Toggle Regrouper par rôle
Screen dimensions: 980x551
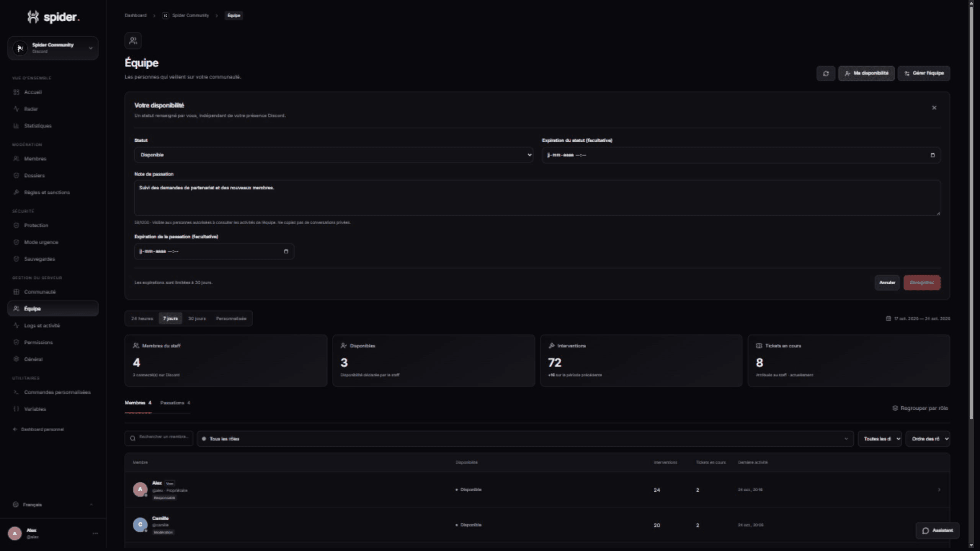tap(920, 408)
